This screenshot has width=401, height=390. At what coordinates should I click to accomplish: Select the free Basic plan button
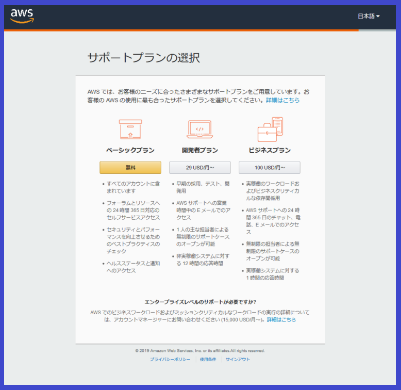(130, 168)
